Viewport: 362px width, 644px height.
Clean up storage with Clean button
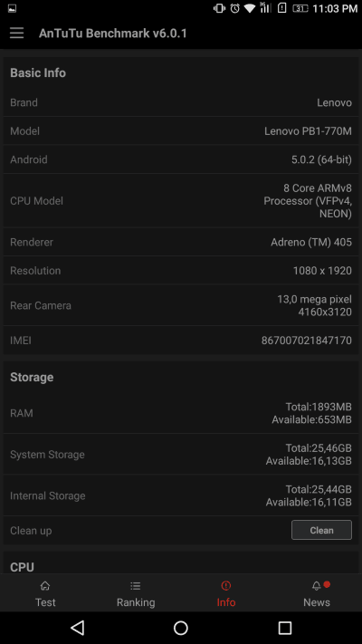click(321, 530)
